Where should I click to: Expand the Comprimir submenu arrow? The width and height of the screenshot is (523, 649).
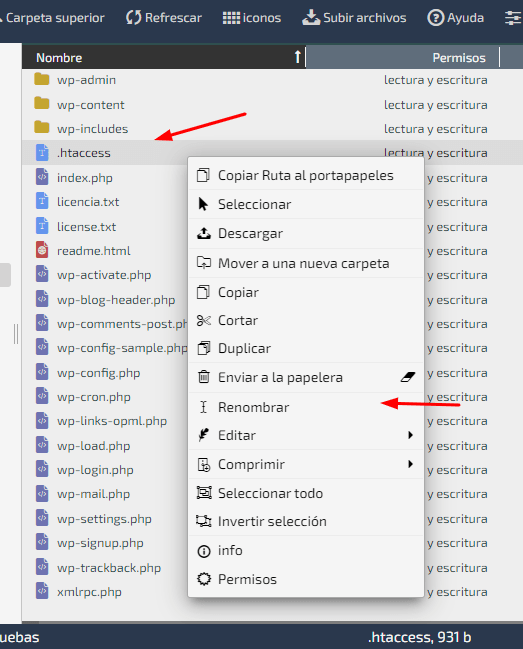(410, 464)
